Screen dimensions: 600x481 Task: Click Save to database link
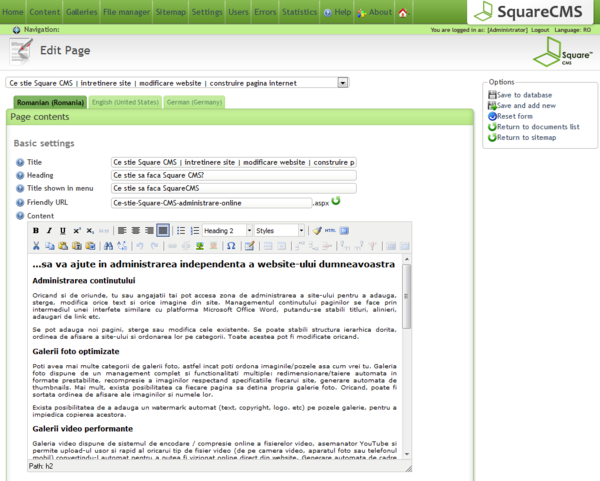[x=523, y=94]
